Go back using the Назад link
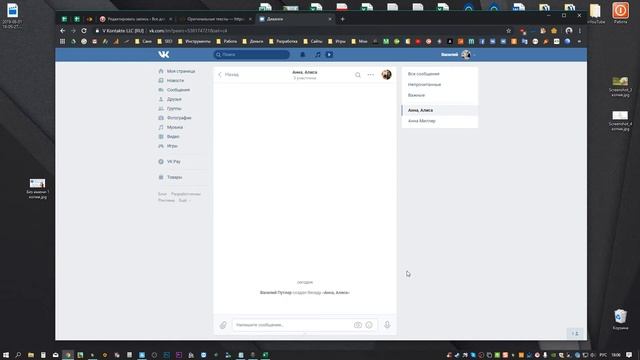This screenshot has width=640, height=360. tap(229, 75)
